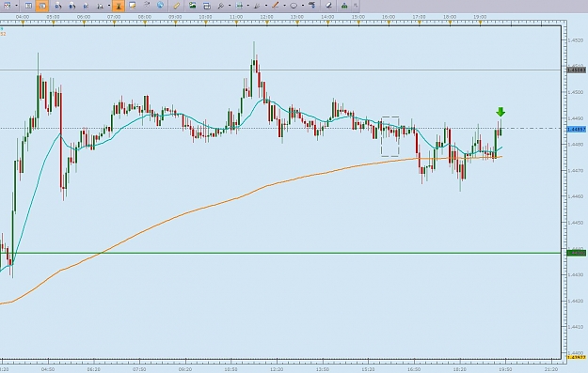588x373 pixels.
Task: Click the blue globe icon
Action: coord(160,6)
